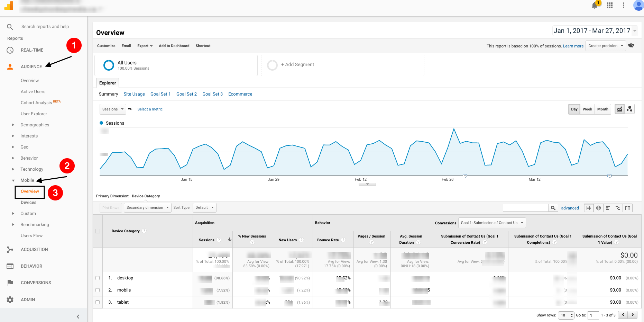Select the comparison view icon

pyautogui.click(x=618, y=208)
